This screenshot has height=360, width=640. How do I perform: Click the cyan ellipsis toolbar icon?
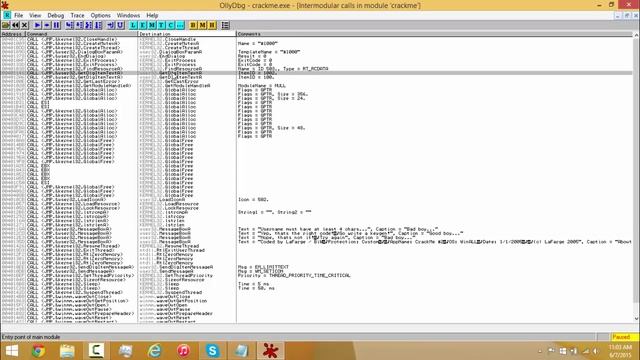click(180, 25)
